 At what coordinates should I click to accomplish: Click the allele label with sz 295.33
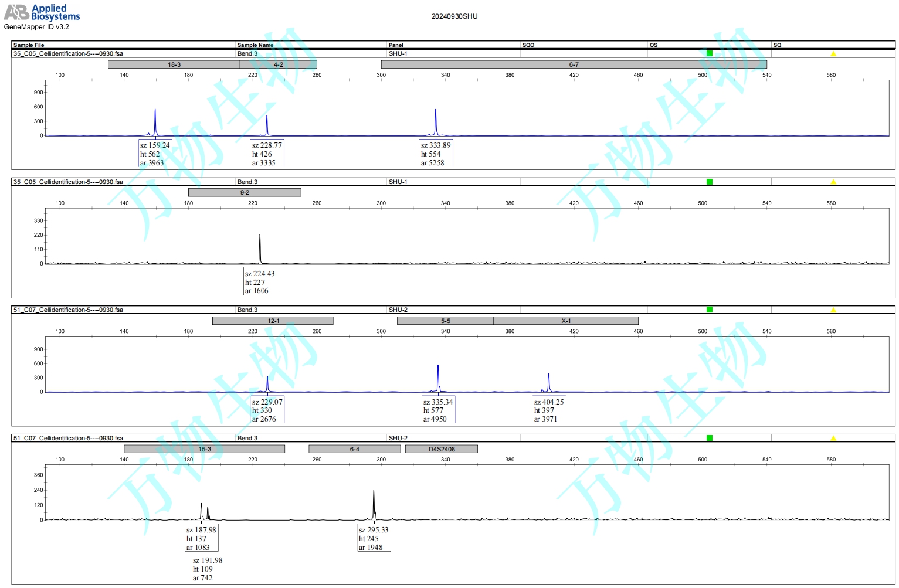[x=374, y=538]
